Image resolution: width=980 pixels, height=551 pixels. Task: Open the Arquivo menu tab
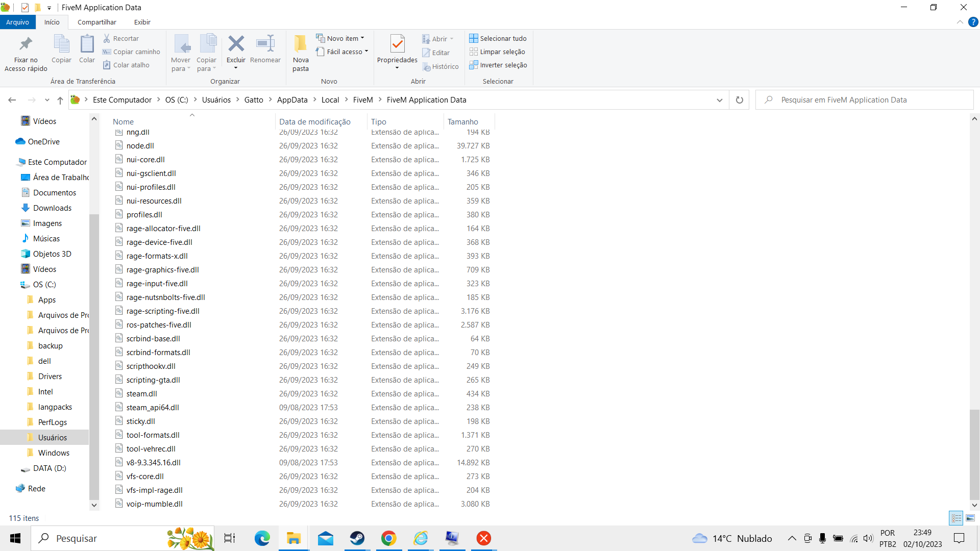tap(17, 22)
